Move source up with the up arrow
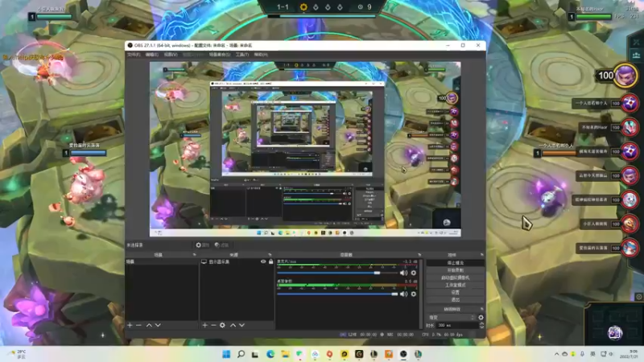The height and width of the screenshot is (362, 644). click(x=233, y=325)
